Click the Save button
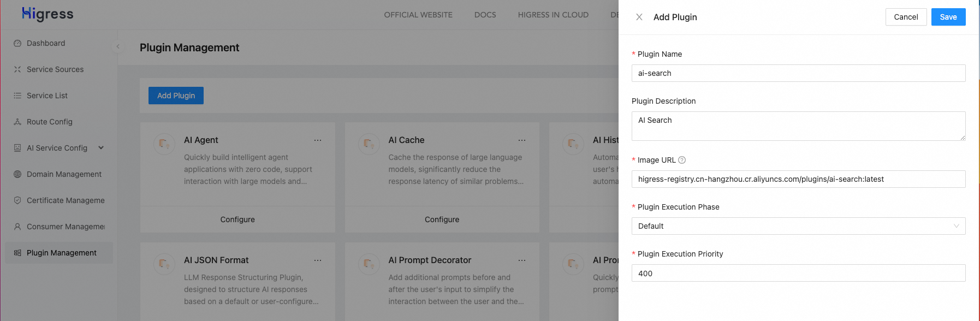The height and width of the screenshot is (321, 980). point(948,17)
